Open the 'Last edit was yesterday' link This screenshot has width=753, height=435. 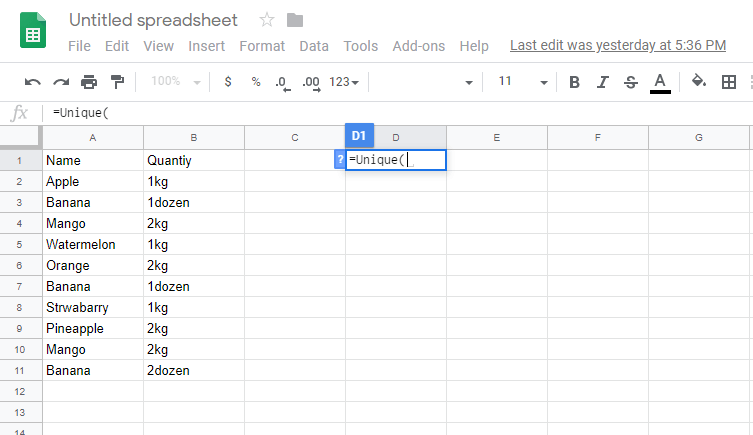[x=618, y=45]
